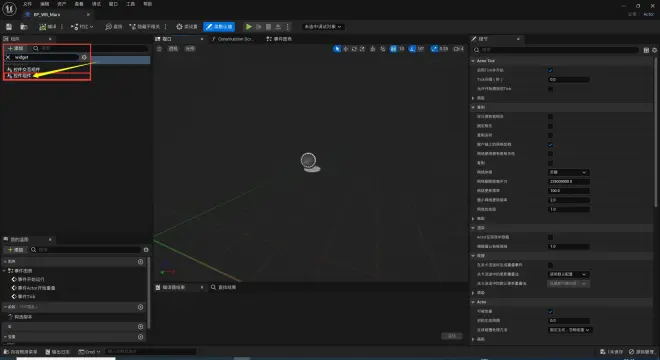
Task: Open the first item in top menu bar
Action: 27,4
